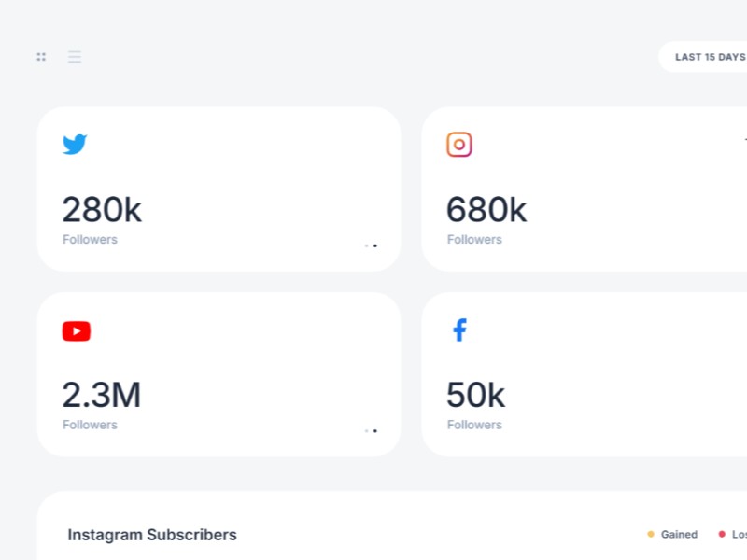Toggle the Gained legend yellow dot
747x560 pixels.
(x=651, y=535)
